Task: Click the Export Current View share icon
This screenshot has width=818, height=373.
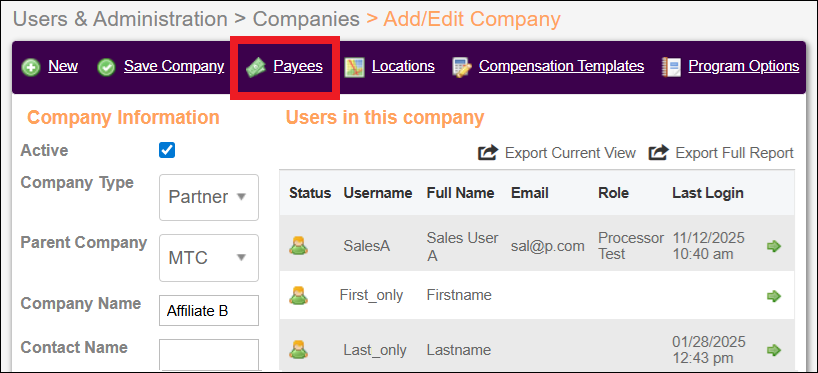Action: [489, 152]
